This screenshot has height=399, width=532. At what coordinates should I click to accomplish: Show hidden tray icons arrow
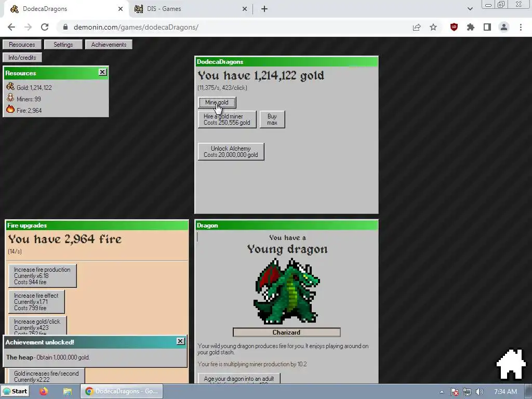click(442, 392)
